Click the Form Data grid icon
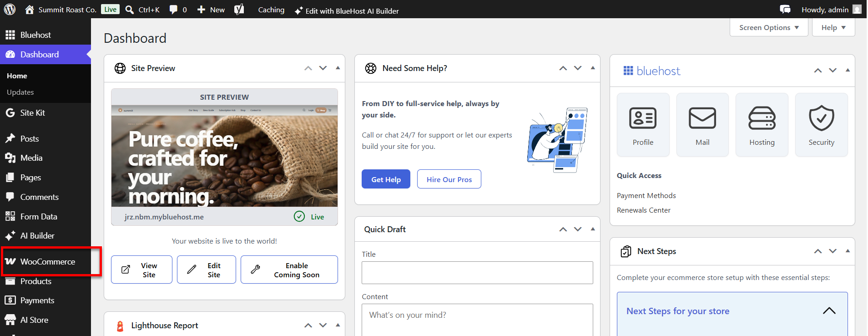Screen dimensions: 868x336 pos(10,217)
